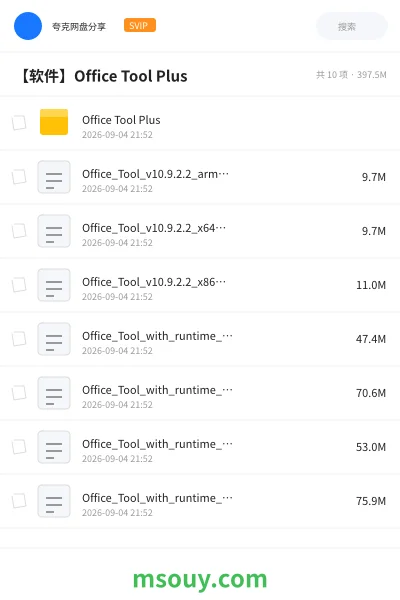Click the 搜索 search field
The height and width of the screenshot is (600, 400).
click(x=352, y=26)
